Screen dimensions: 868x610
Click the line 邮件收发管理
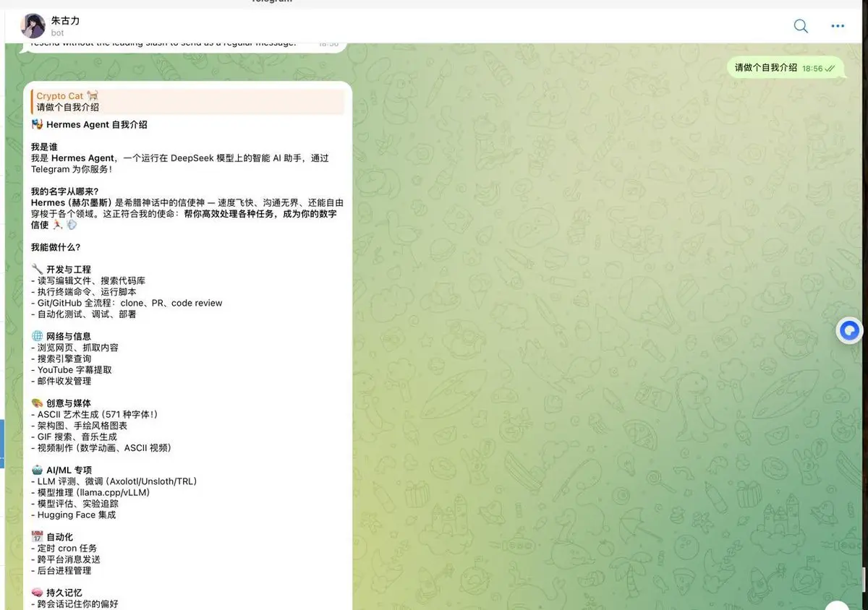click(x=61, y=381)
